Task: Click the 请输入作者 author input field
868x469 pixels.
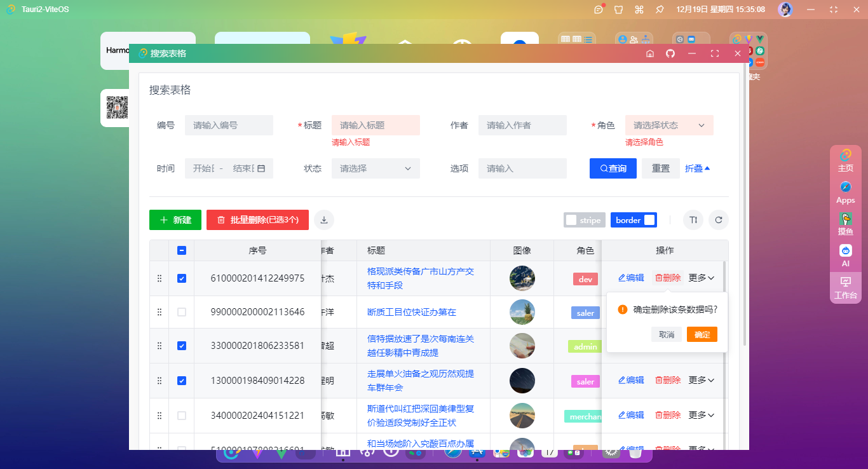Action: [522, 125]
